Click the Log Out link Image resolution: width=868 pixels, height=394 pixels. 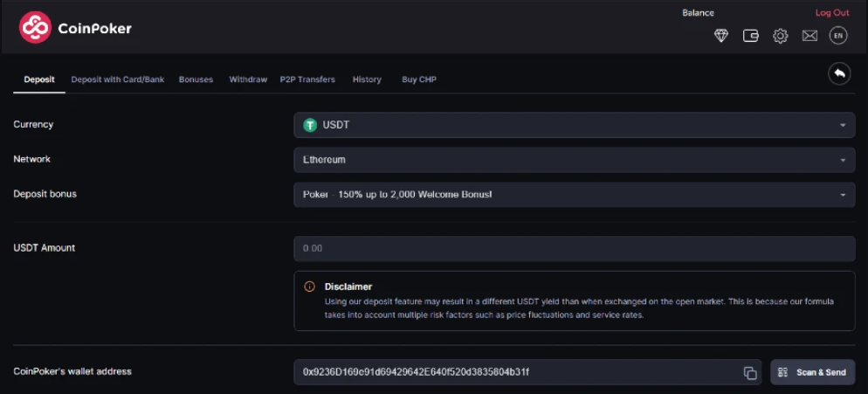coord(831,13)
